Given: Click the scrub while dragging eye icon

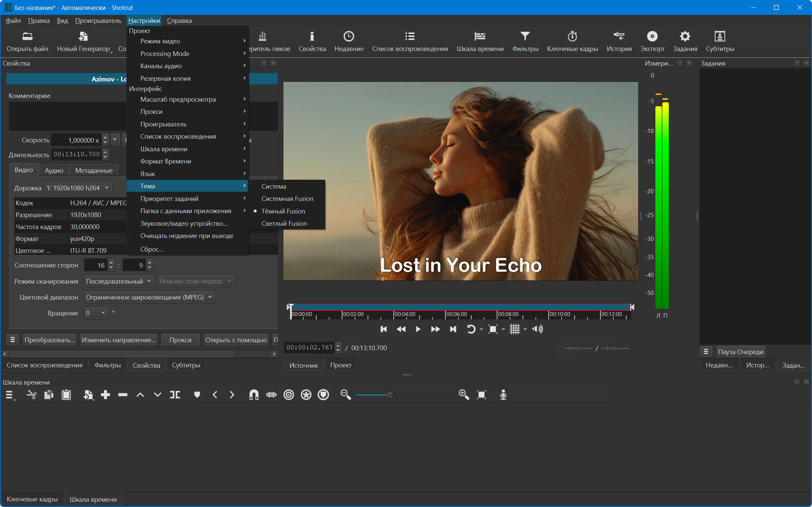Looking at the screenshot, I should point(271,395).
